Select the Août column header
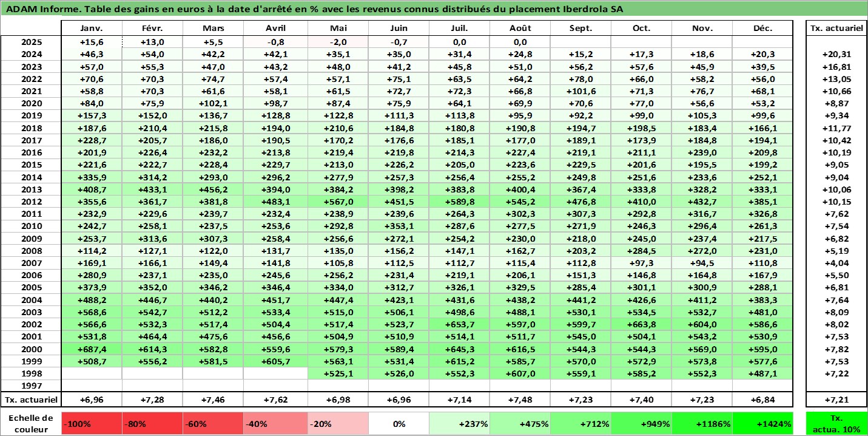The height and width of the screenshot is (436, 868). click(520, 29)
